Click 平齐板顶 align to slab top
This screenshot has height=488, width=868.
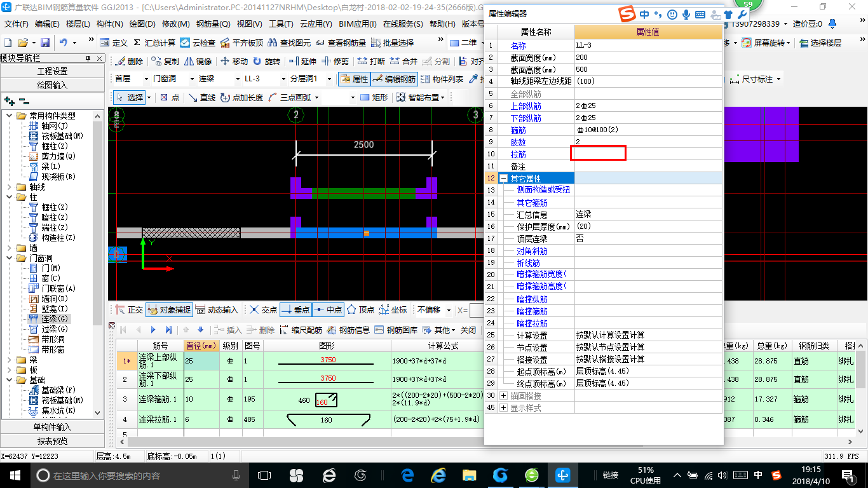[241, 43]
